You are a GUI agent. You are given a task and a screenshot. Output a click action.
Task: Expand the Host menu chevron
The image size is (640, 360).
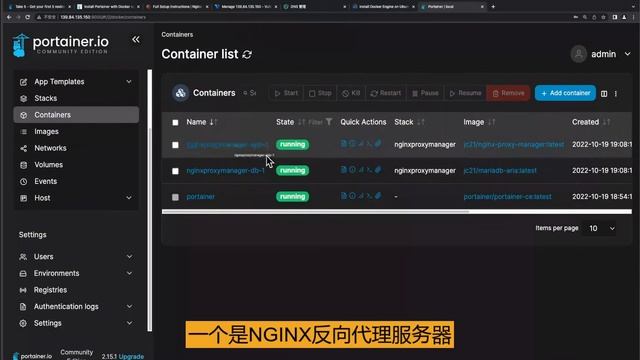click(x=129, y=198)
